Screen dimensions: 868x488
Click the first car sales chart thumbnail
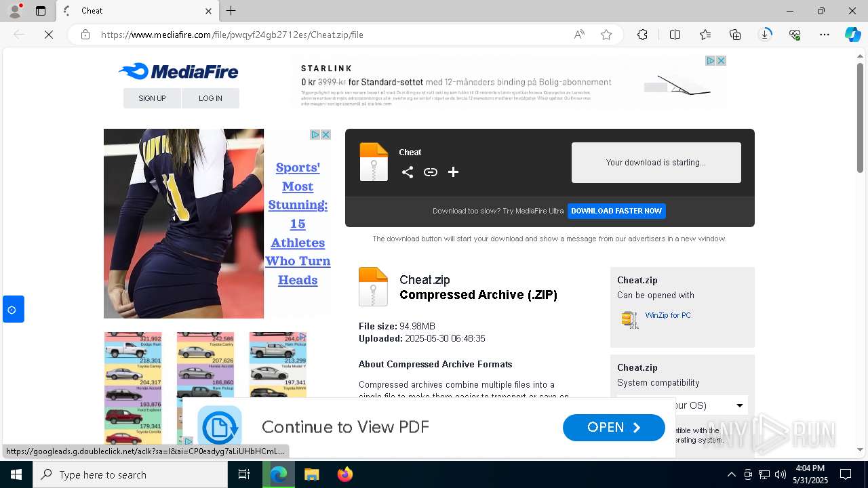click(133, 388)
